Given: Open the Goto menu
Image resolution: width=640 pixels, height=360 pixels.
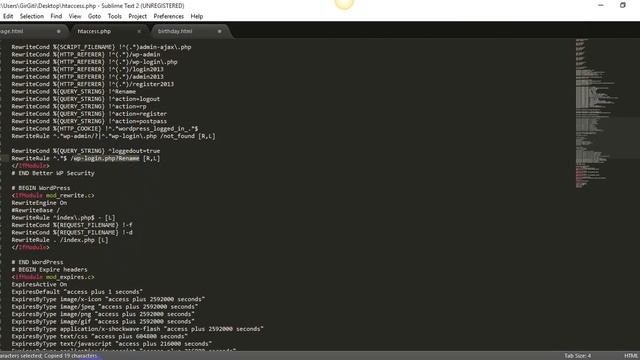Looking at the screenshot, I should (x=94, y=16).
